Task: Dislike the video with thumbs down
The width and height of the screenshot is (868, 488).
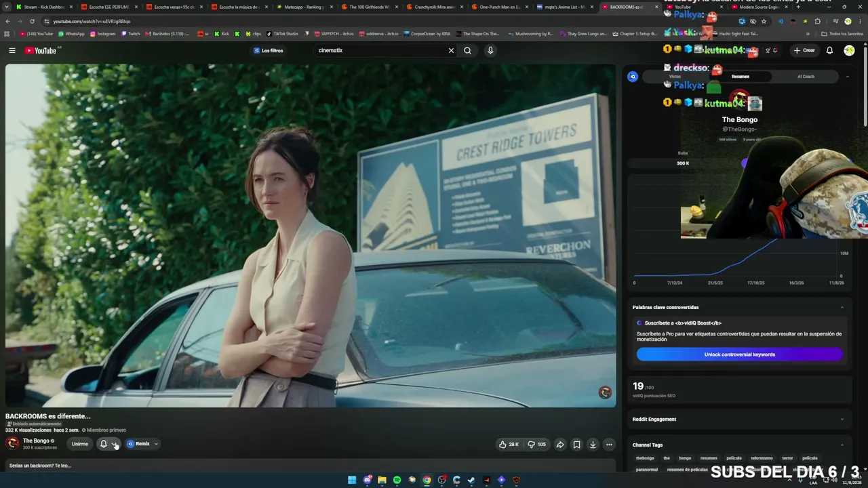Action: click(x=536, y=445)
